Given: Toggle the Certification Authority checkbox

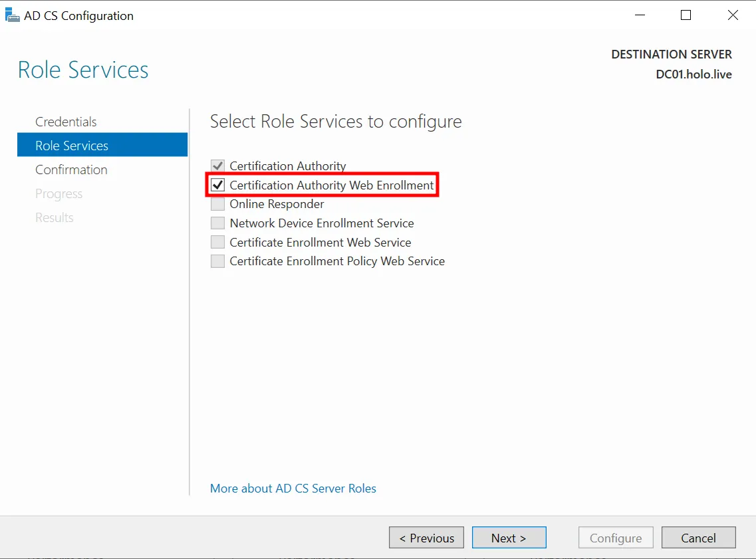Looking at the screenshot, I should coord(218,166).
